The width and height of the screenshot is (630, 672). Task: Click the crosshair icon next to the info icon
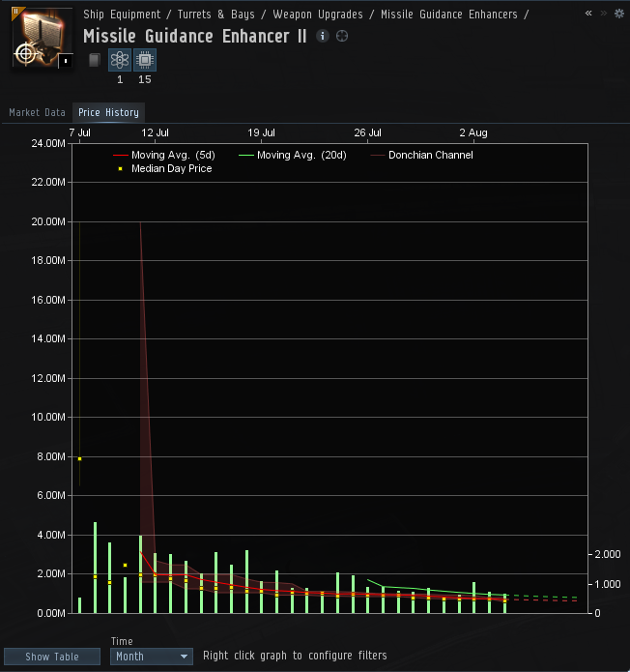(342, 36)
